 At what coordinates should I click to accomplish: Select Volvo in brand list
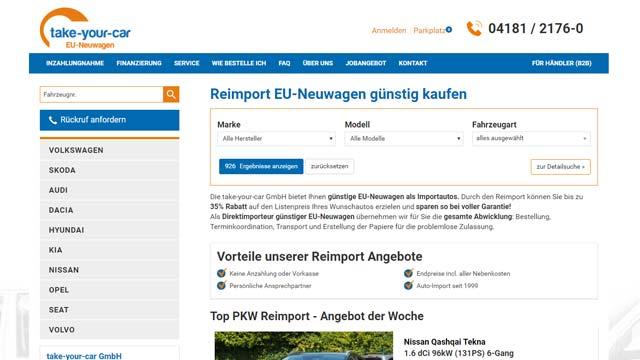click(x=109, y=330)
